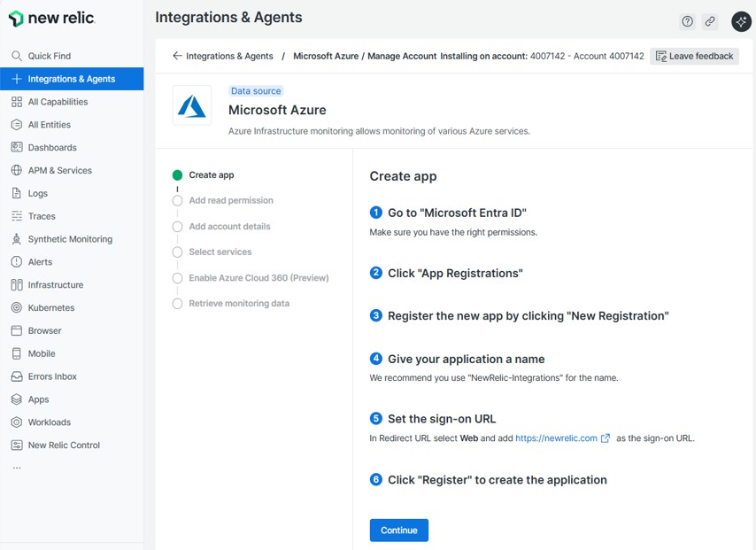The image size is (756, 550).
Task: Select the Enable Azure Cloud 360 step
Action: click(x=258, y=278)
